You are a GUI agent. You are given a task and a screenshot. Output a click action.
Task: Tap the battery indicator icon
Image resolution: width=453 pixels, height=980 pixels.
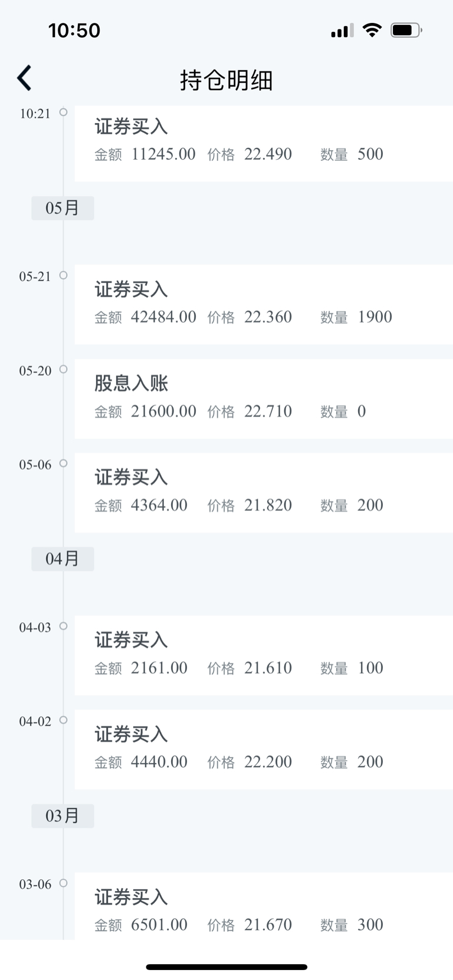point(406,30)
